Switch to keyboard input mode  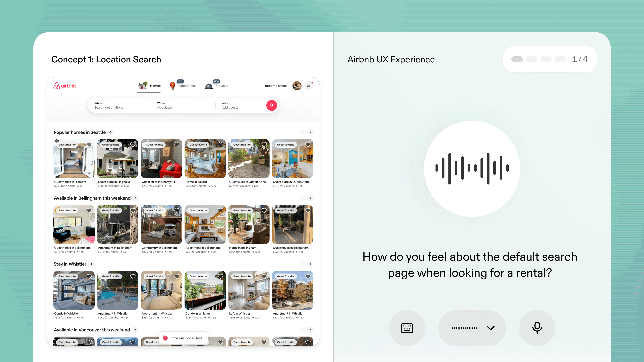point(407,328)
